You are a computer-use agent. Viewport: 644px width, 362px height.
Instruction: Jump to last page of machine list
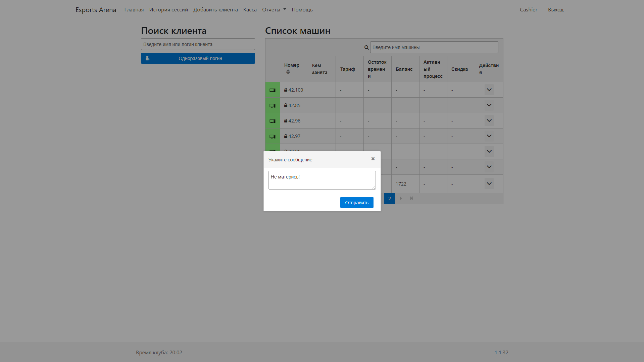(x=411, y=199)
